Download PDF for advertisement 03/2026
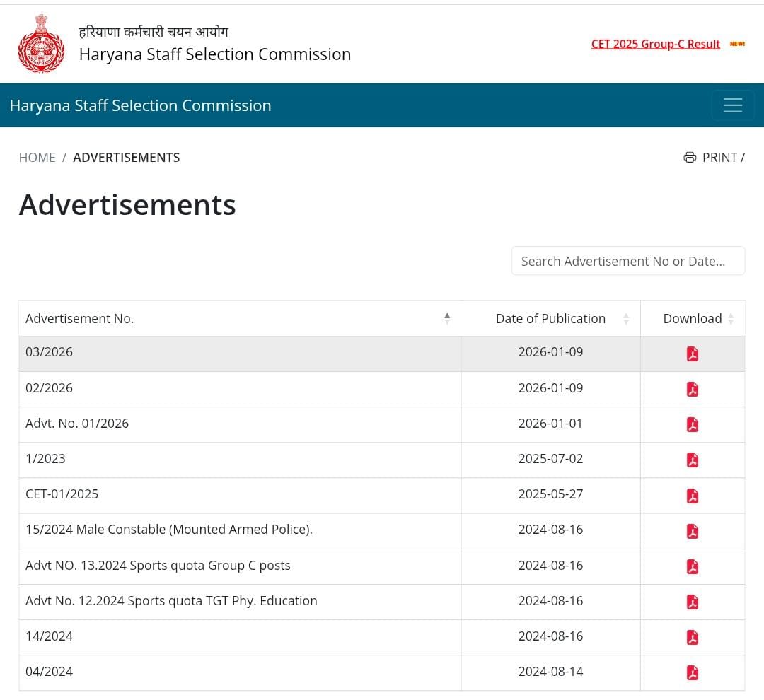This screenshot has width=764, height=700. click(692, 354)
